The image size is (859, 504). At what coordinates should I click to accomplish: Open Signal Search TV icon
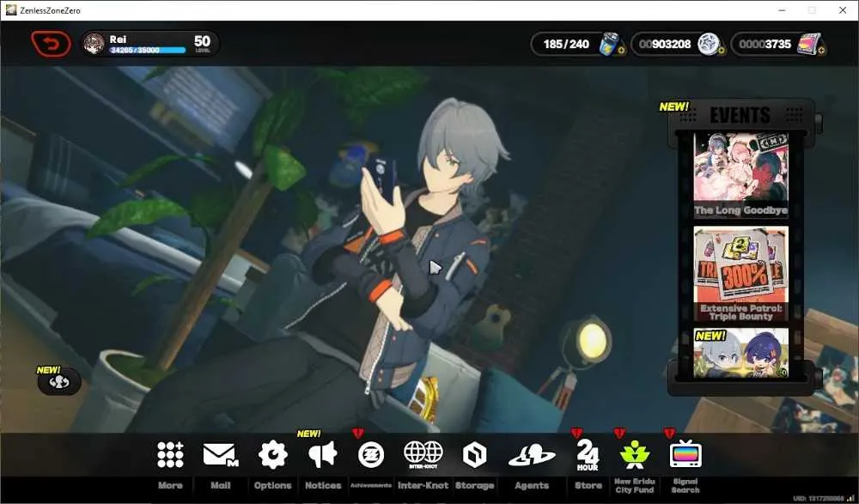click(685, 453)
